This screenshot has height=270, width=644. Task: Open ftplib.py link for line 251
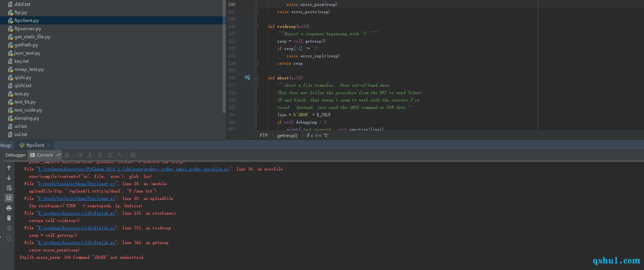click(x=77, y=228)
